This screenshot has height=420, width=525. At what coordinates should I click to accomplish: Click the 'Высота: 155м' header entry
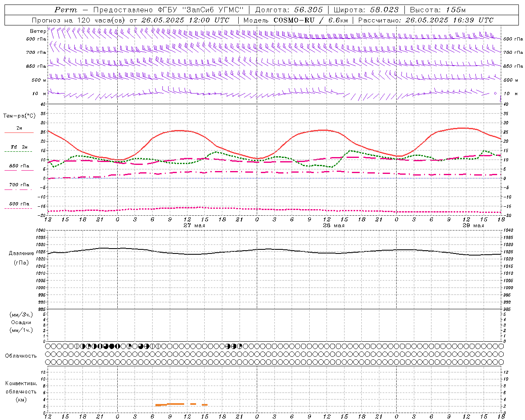point(438,10)
